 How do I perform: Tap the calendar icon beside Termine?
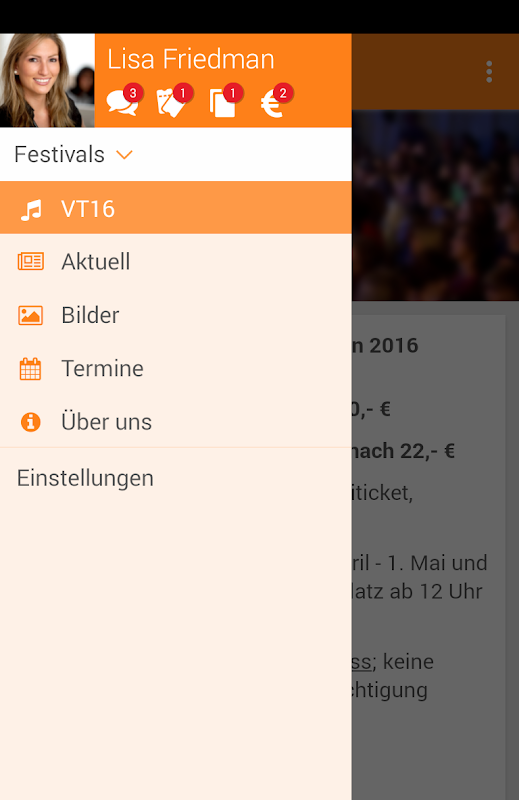(31, 369)
